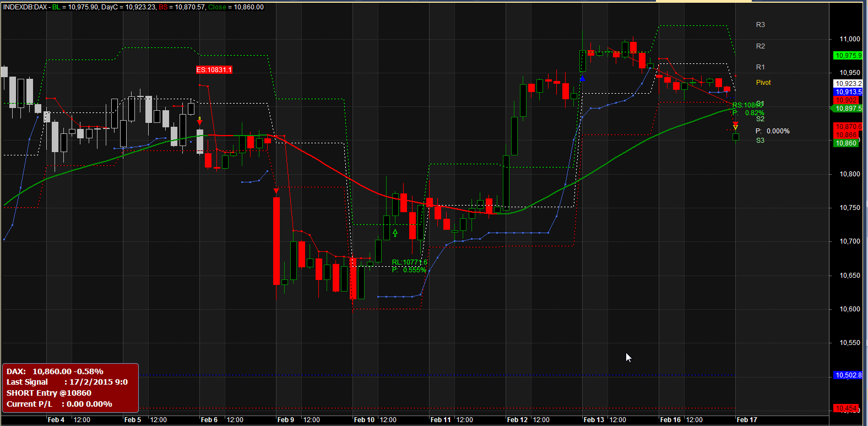Click the Feb 5 date label
This screenshot has height=426, width=868.
pyautogui.click(x=133, y=420)
